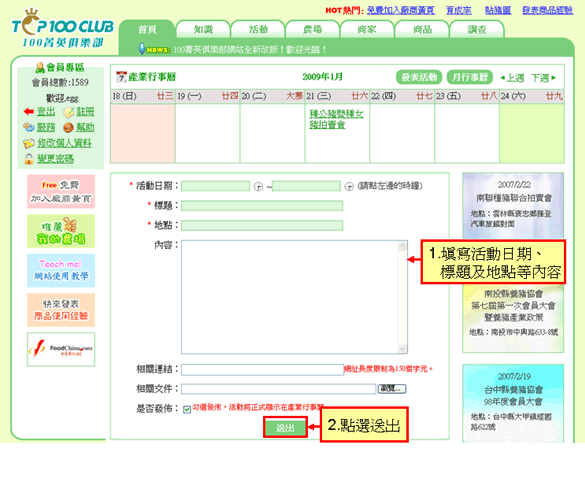
Task: Click the start date clock icon
Action: [258, 186]
